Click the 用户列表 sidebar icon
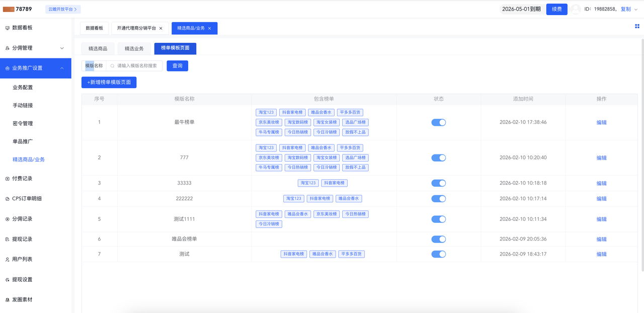The height and width of the screenshot is (313, 644). click(7, 259)
